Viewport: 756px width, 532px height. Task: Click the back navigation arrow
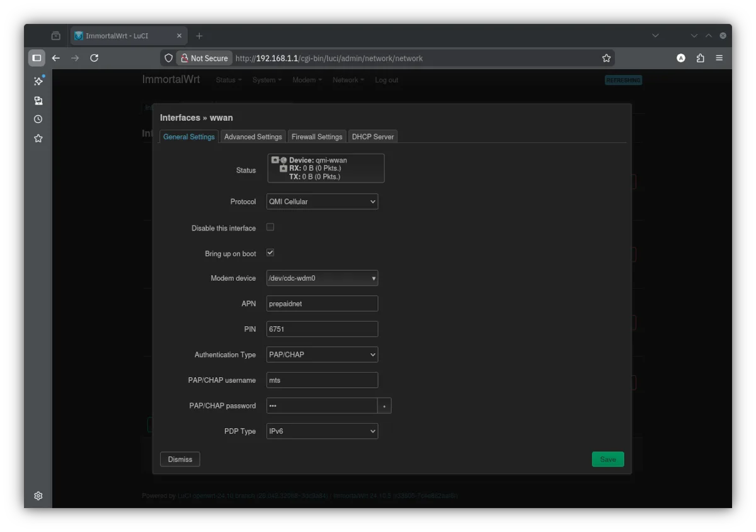pyautogui.click(x=56, y=58)
